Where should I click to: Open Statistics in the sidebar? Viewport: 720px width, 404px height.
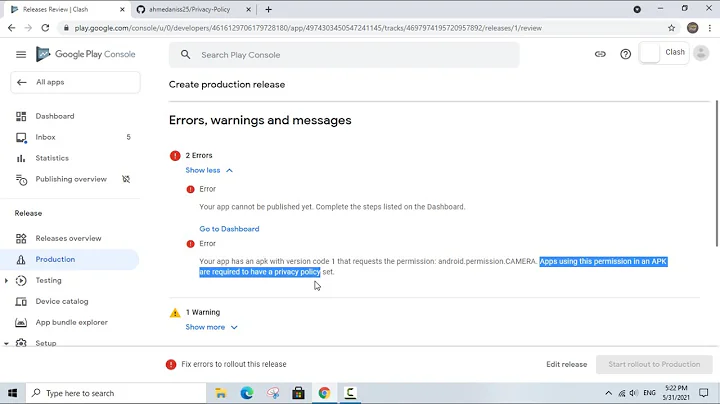(x=52, y=158)
